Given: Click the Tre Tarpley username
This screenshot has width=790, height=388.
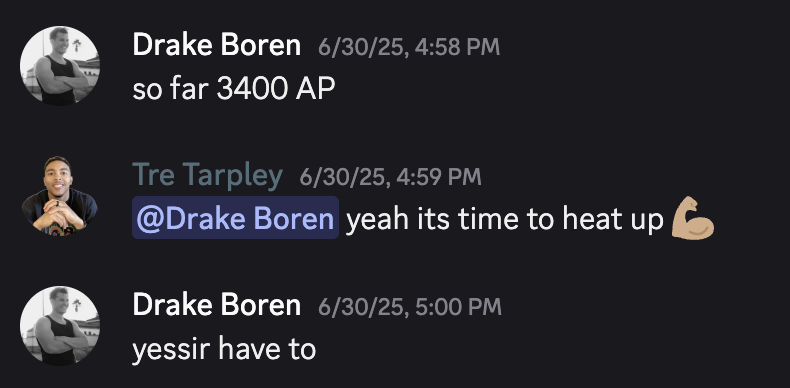Looking at the screenshot, I should pyautogui.click(x=207, y=175).
